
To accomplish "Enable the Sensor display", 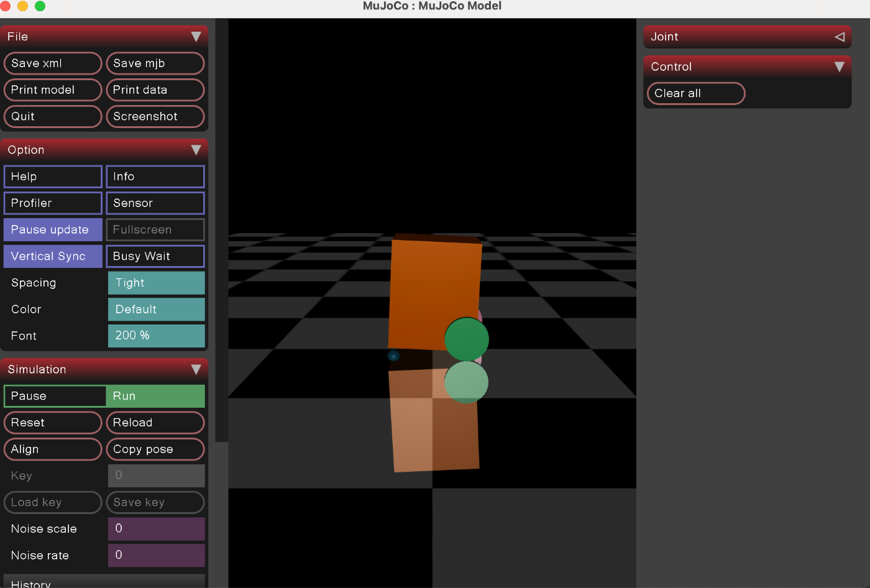I will (155, 203).
